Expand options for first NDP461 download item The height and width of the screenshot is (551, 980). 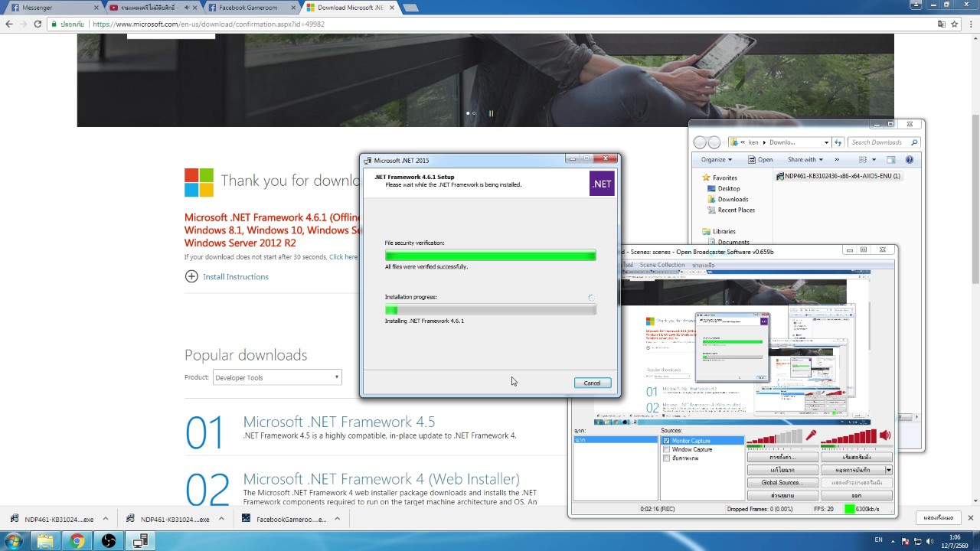tap(106, 518)
